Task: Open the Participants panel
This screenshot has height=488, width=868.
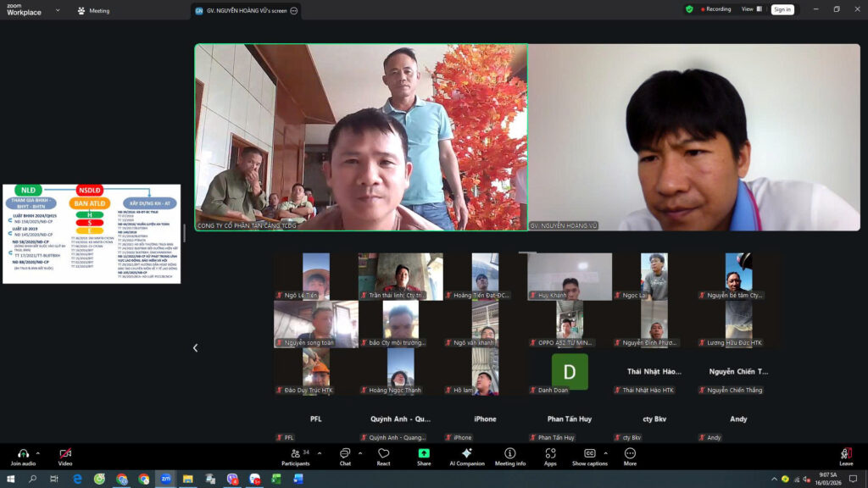Action: [295, 453]
